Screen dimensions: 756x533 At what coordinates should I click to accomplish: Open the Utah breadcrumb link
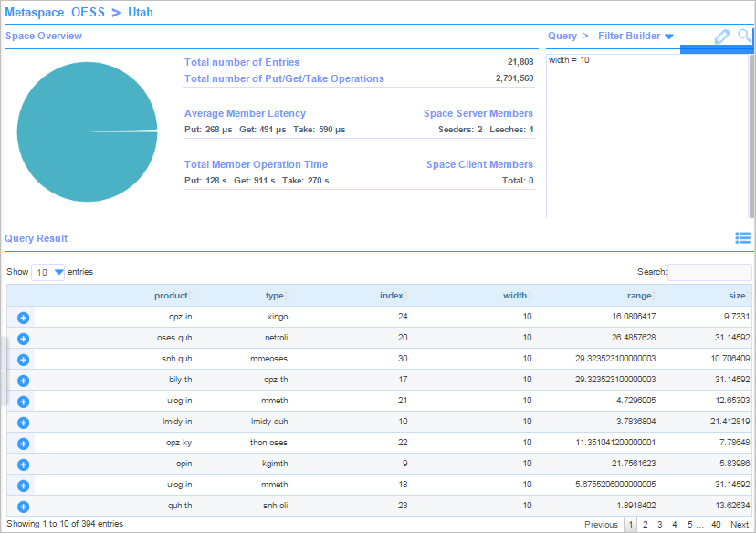pos(140,12)
